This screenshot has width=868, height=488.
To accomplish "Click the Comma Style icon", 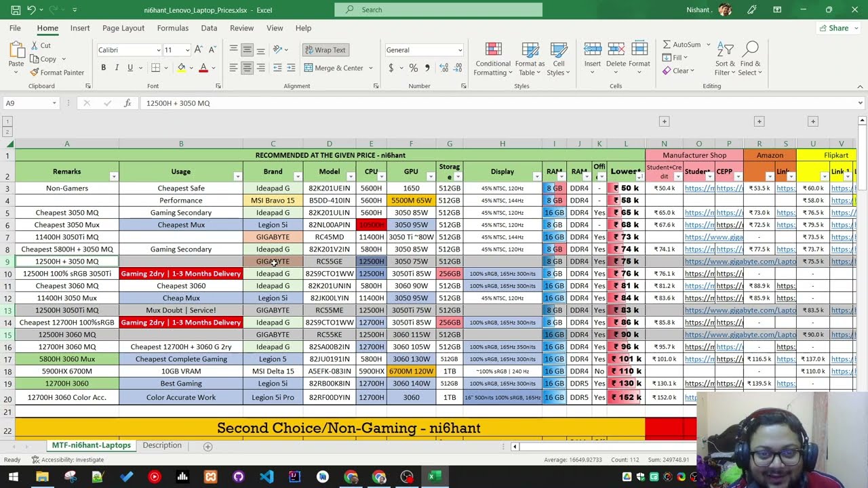I will [427, 68].
